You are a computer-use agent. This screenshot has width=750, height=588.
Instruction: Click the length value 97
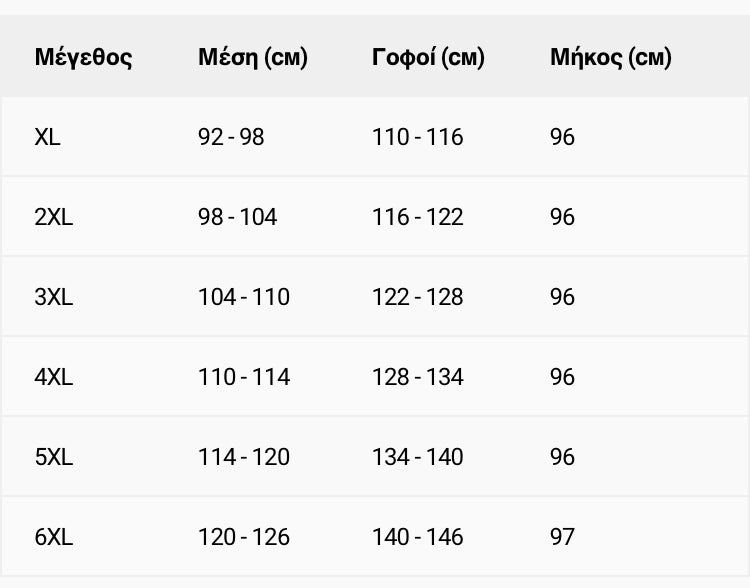pos(562,537)
